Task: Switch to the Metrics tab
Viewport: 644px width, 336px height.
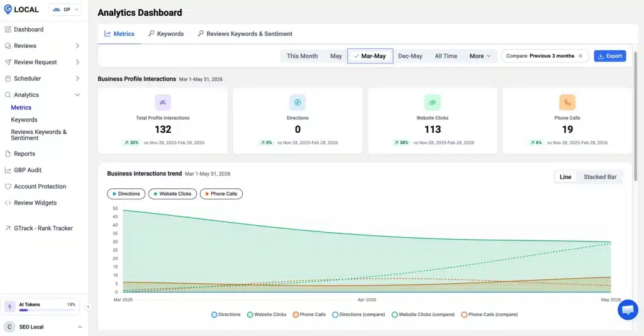Action: (x=119, y=34)
